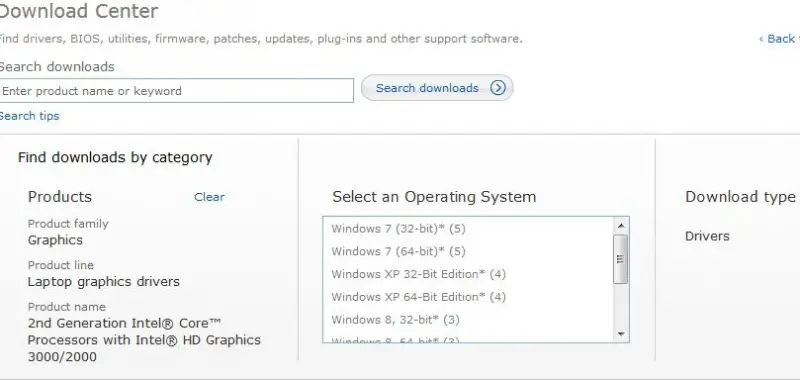This screenshot has width=800, height=380.
Task: Click the OS list scroll-down arrow
Action: tap(621, 334)
